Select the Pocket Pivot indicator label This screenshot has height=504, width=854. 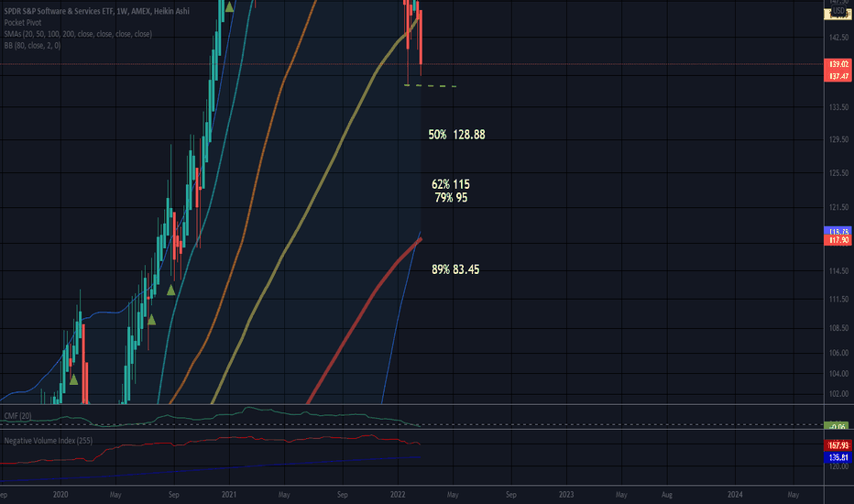coord(22,22)
